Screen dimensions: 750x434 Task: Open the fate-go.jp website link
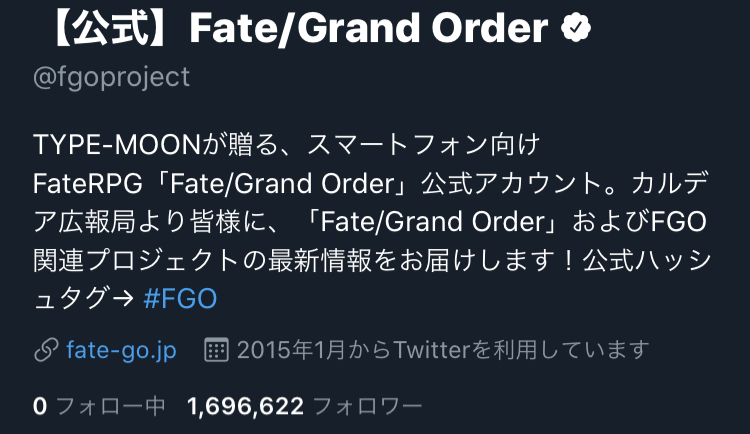tap(123, 350)
